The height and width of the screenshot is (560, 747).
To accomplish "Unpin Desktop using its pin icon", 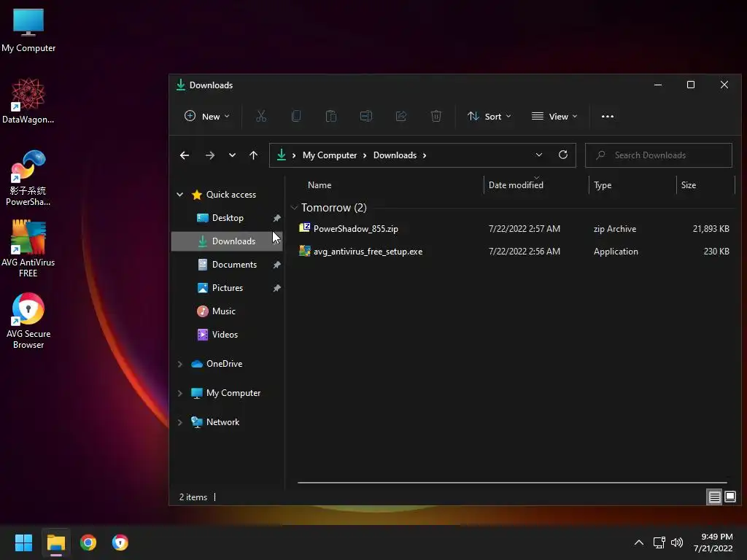I will (276, 218).
